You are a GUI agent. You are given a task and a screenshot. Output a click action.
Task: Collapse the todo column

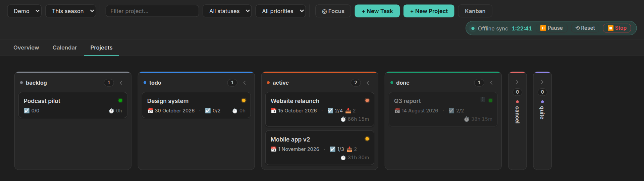[245, 83]
